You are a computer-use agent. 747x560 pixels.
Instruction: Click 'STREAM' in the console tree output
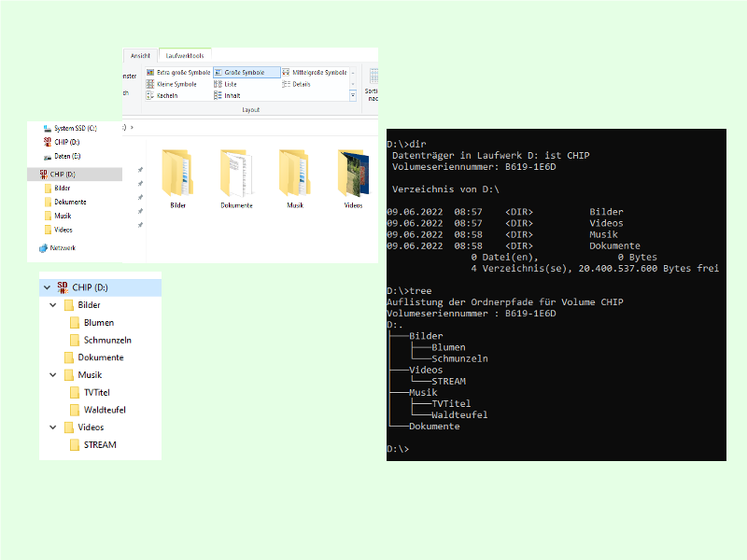point(449,382)
